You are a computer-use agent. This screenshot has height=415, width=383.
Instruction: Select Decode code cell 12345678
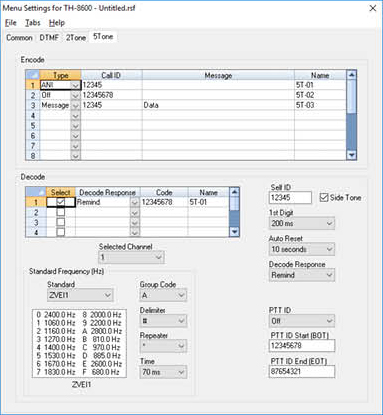[x=164, y=202]
